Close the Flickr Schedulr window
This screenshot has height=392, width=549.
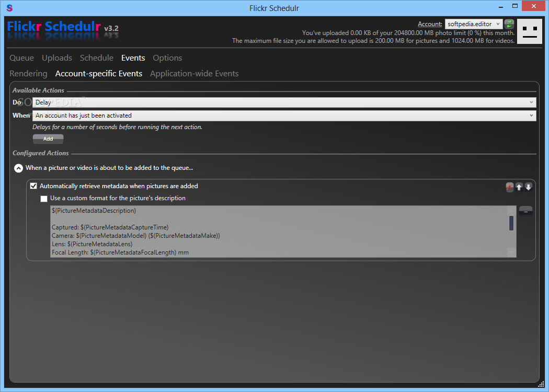coord(534,6)
